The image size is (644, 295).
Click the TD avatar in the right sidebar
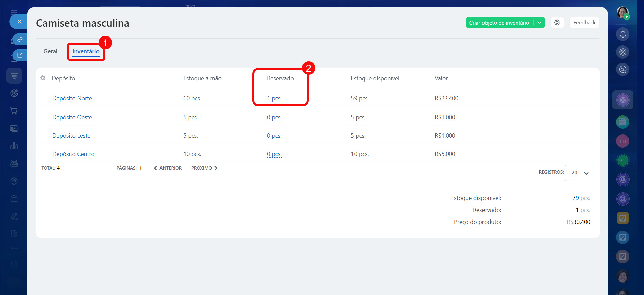(623, 141)
